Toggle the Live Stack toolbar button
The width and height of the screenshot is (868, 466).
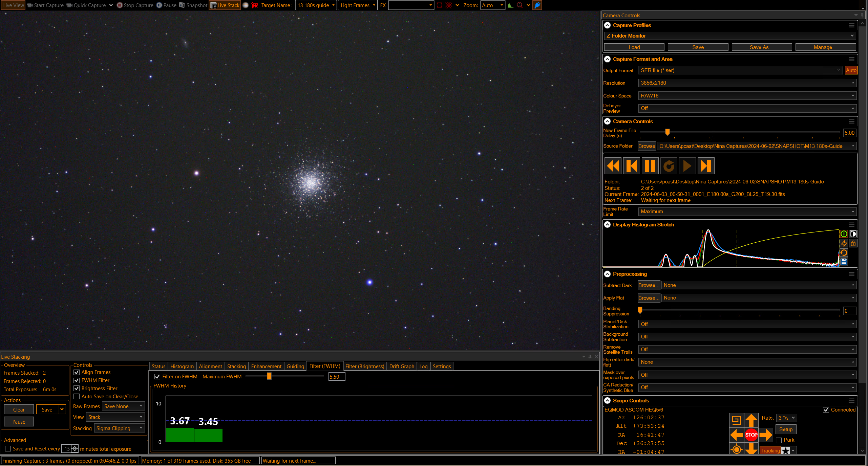click(225, 5)
